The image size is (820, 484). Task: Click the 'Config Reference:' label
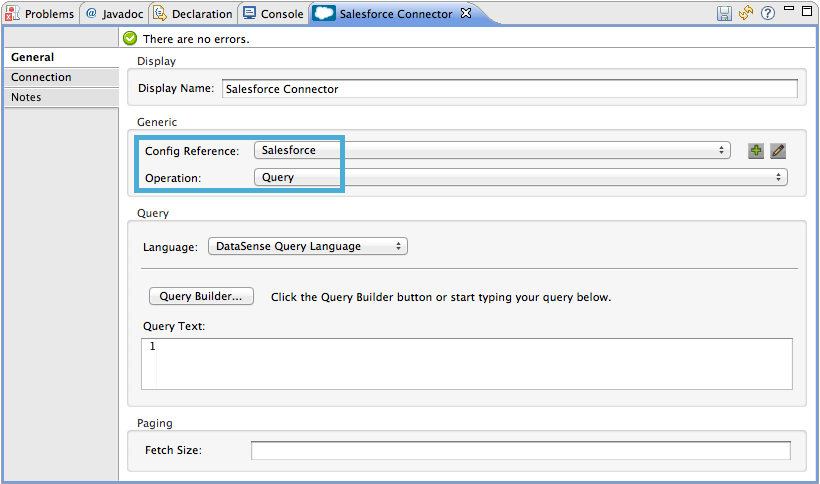click(192, 152)
